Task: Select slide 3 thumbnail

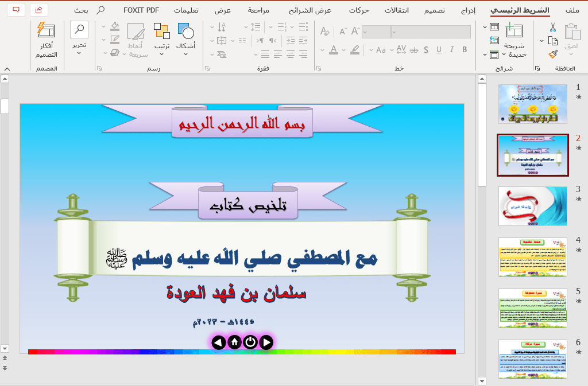Action: pos(532,206)
